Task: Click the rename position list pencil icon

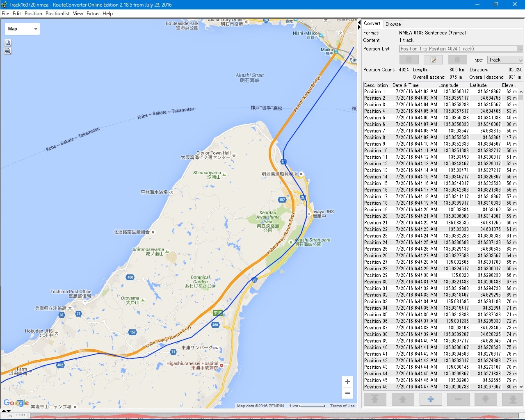Action: pyautogui.click(x=433, y=60)
